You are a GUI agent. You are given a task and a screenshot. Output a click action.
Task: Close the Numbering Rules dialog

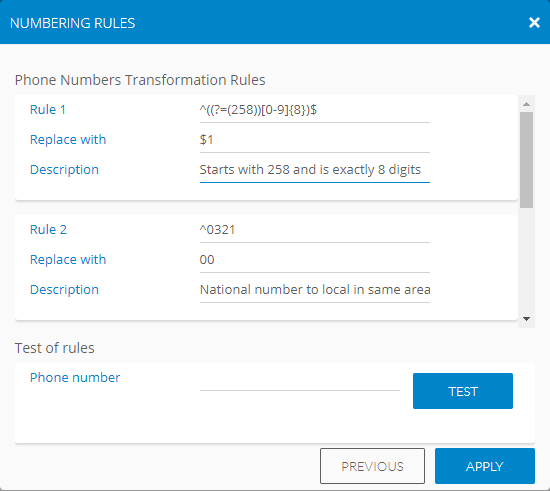(x=534, y=22)
